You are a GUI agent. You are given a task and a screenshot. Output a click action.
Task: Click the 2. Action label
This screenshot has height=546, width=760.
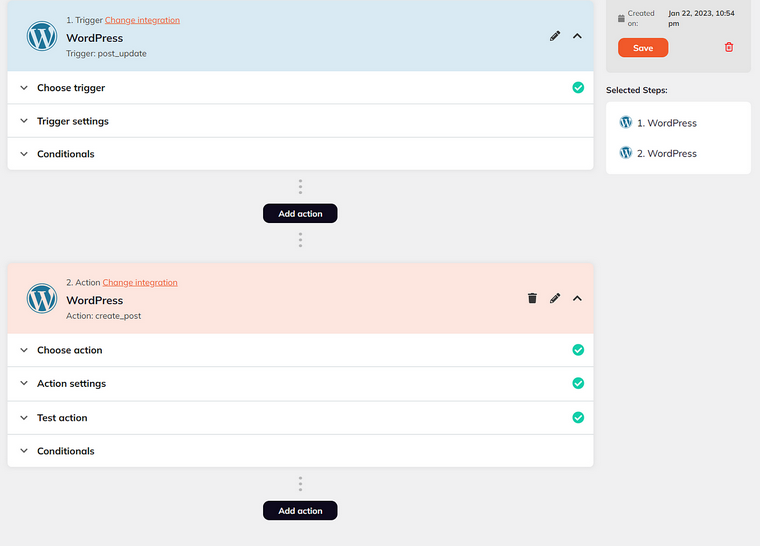point(83,282)
